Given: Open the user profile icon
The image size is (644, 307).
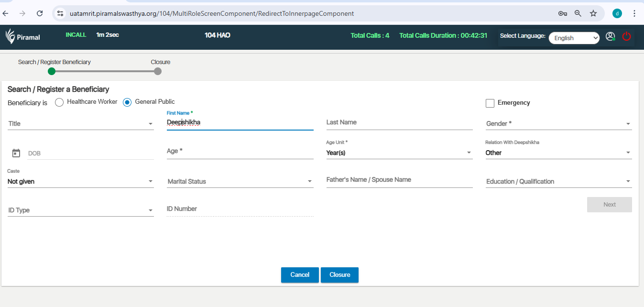Looking at the screenshot, I should coord(610,36).
